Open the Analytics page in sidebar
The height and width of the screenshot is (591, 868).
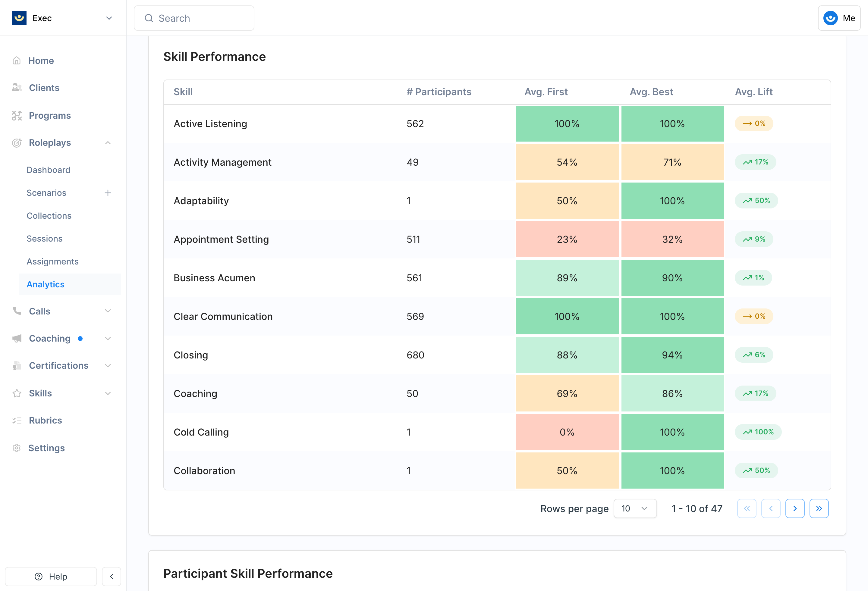click(x=46, y=284)
